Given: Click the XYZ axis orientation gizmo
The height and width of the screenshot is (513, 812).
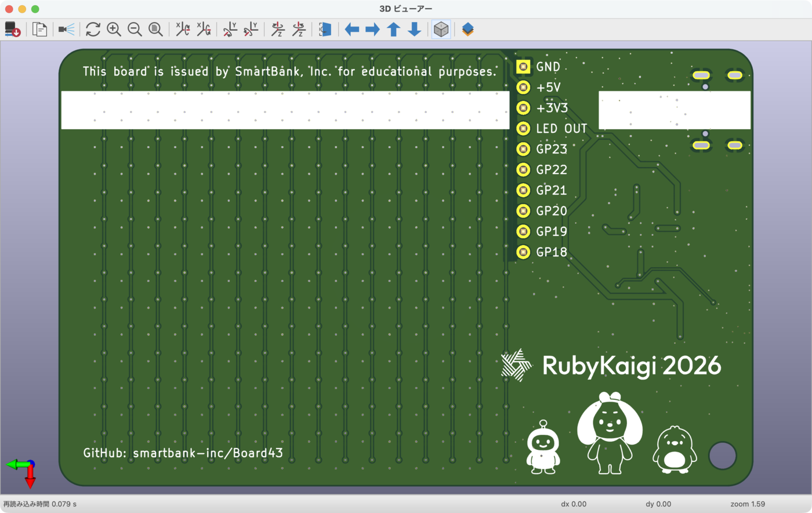Looking at the screenshot, I should click(x=22, y=472).
